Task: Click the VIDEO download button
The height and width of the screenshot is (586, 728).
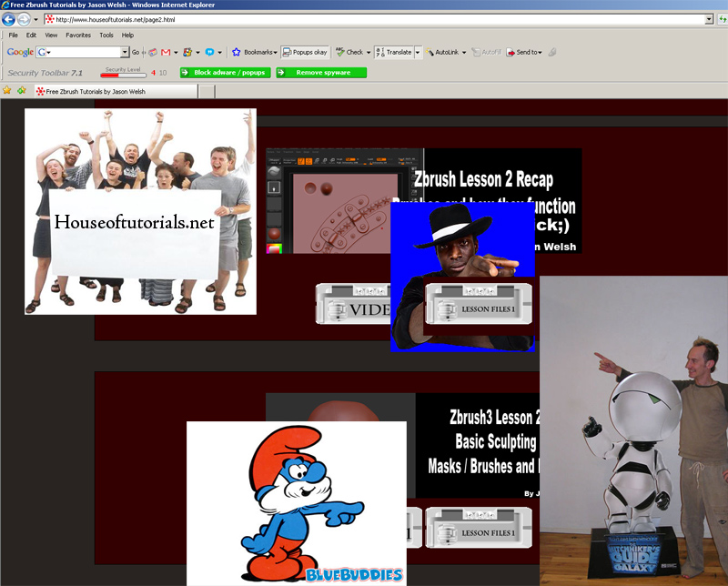Action: 353,304
